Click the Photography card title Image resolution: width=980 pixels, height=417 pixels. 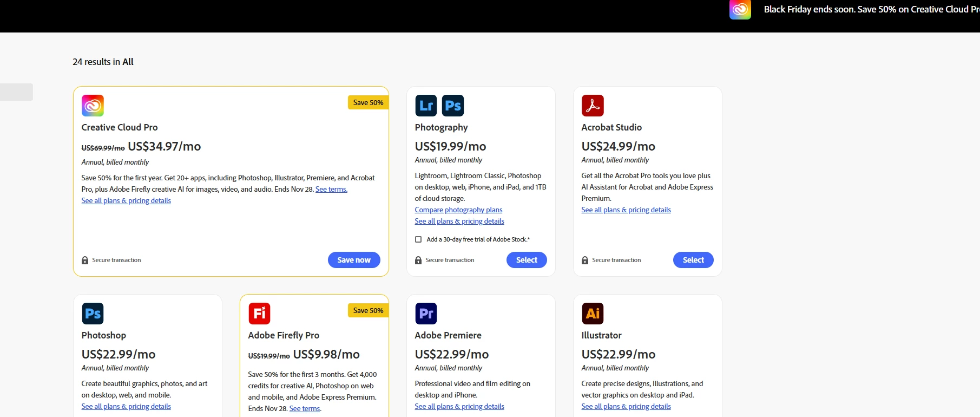[441, 127]
